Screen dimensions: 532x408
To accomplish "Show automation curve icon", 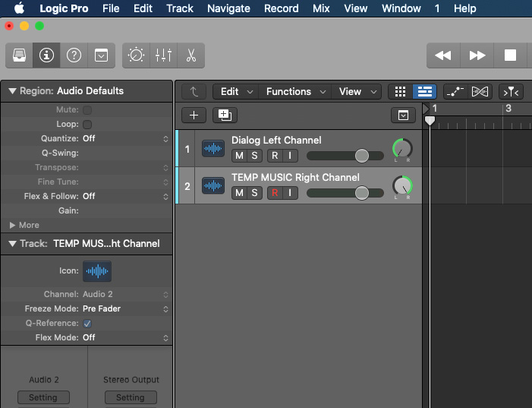I will click(455, 91).
